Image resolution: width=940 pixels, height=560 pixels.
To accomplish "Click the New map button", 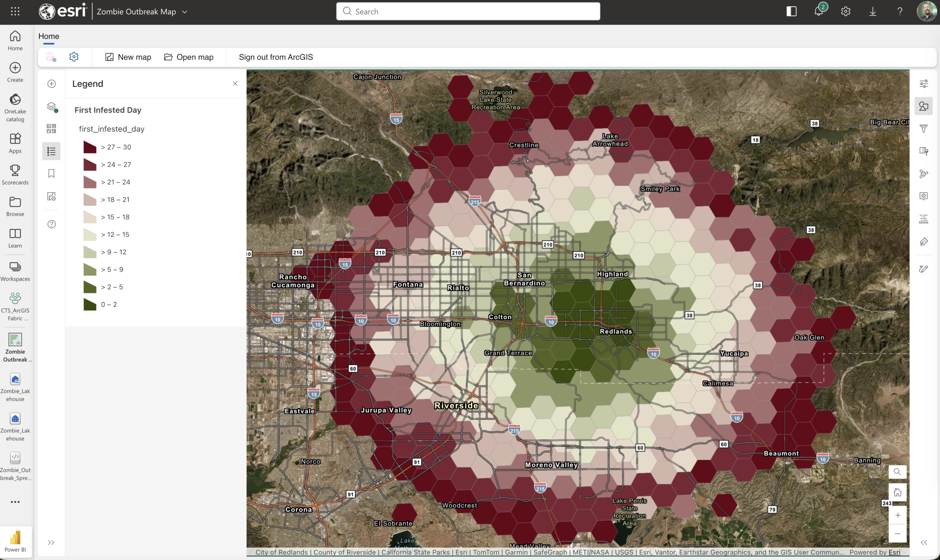I will click(x=128, y=57).
